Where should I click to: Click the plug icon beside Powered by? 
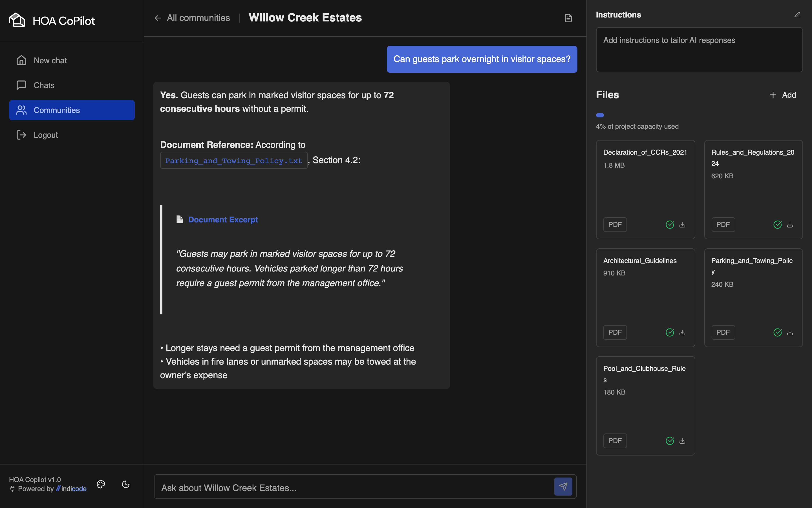coord(12,489)
